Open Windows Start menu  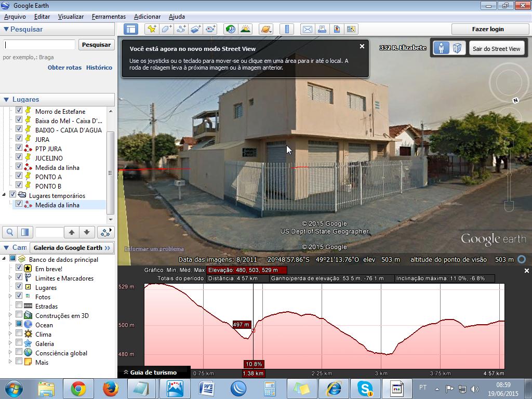tap(14, 389)
